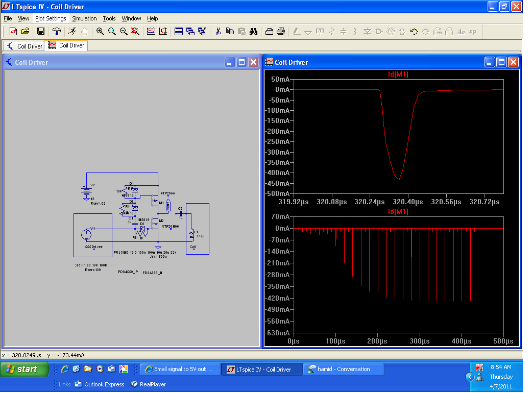Open the 'Small signal to 5V out' taskbar item
Viewport: 532px width, 393px height.
click(180, 369)
